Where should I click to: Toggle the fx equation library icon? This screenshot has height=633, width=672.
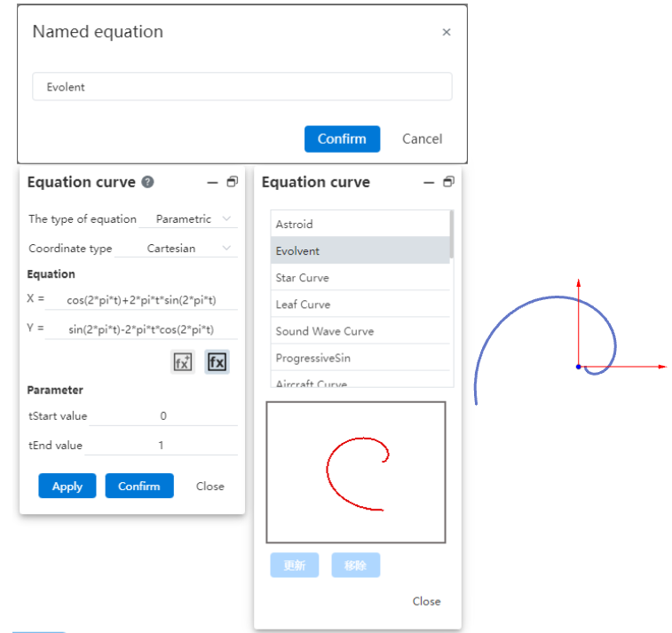pyautogui.click(x=217, y=361)
